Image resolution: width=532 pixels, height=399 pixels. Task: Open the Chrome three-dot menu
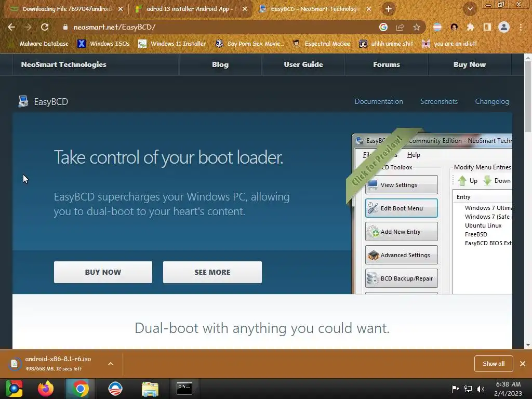521,27
